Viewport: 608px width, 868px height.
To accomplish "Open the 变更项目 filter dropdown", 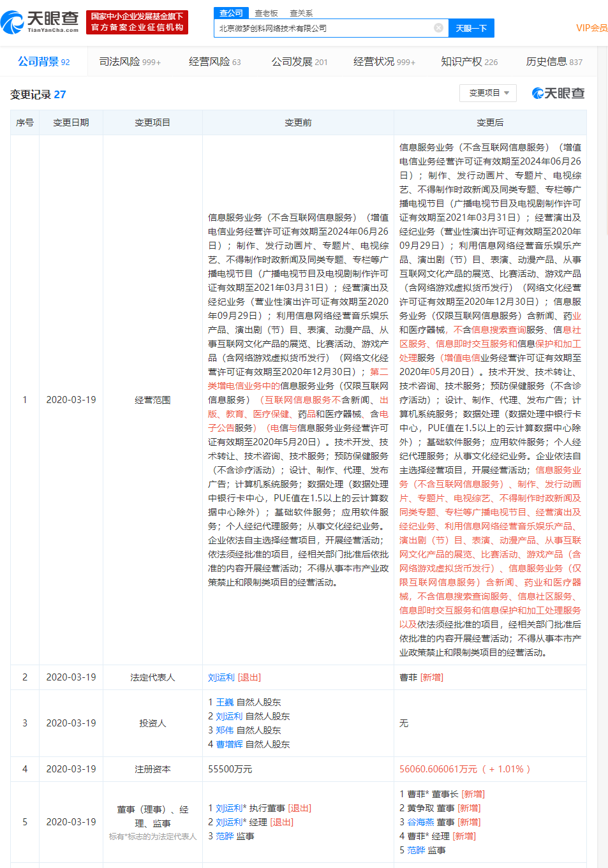I will click(x=487, y=93).
